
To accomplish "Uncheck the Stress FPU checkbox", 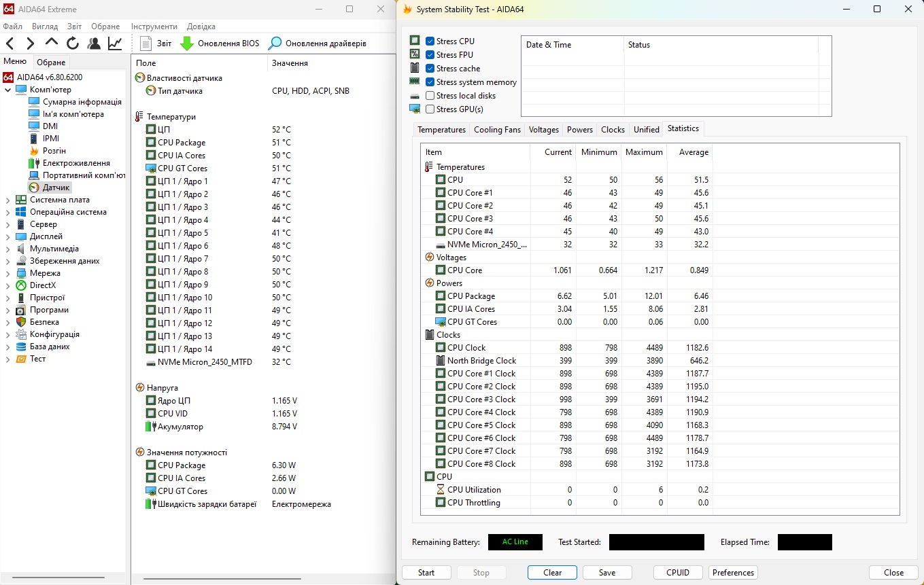I will coord(430,54).
